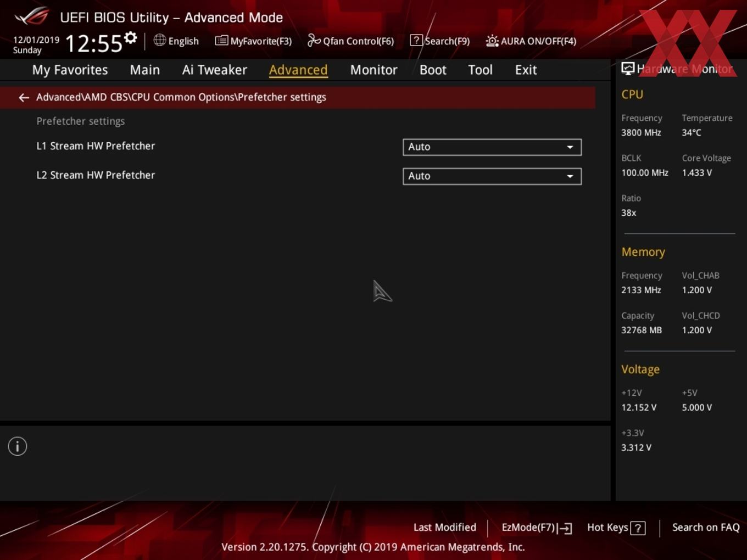Go to the Boot tab
This screenshot has height=560, width=747.
433,70
